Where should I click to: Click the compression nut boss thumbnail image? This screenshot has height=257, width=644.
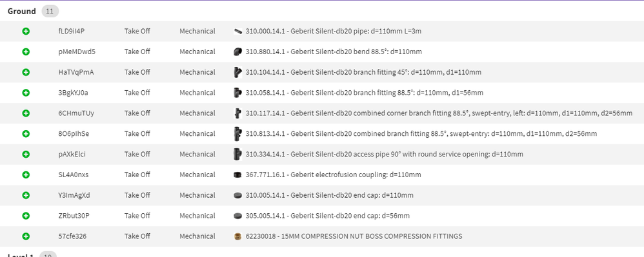237,236
